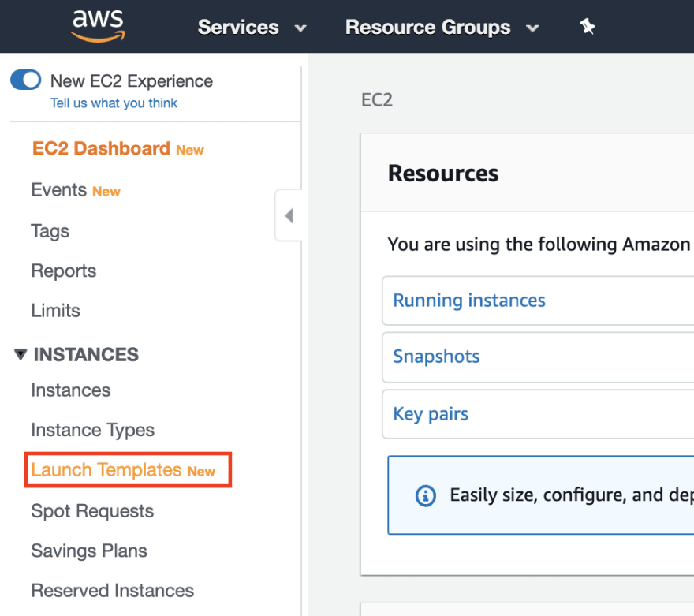The height and width of the screenshot is (616, 694).
Task: Click the AWS logo home icon
Action: (99, 26)
